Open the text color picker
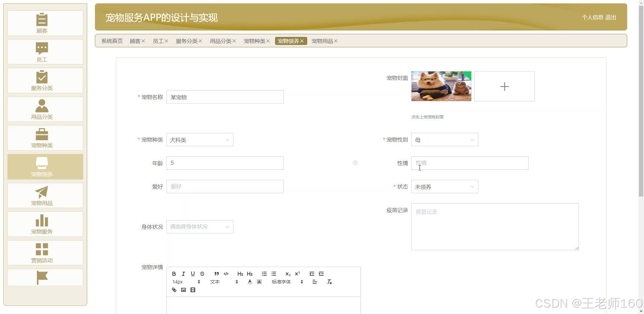 (x=250, y=282)
